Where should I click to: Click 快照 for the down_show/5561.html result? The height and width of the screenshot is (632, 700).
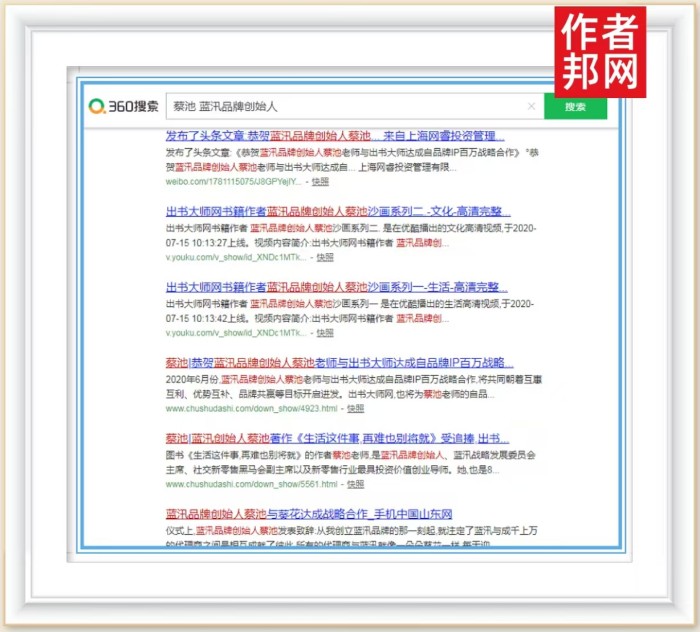point(354,484)
